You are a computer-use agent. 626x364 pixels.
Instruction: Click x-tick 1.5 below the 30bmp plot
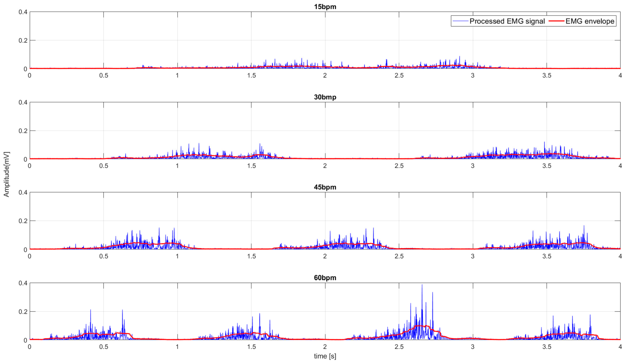click(251, 166)
